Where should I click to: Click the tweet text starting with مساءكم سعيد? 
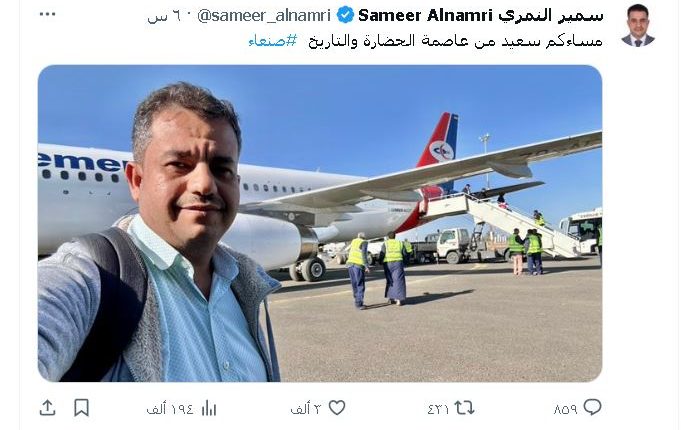tap(456, 41)
